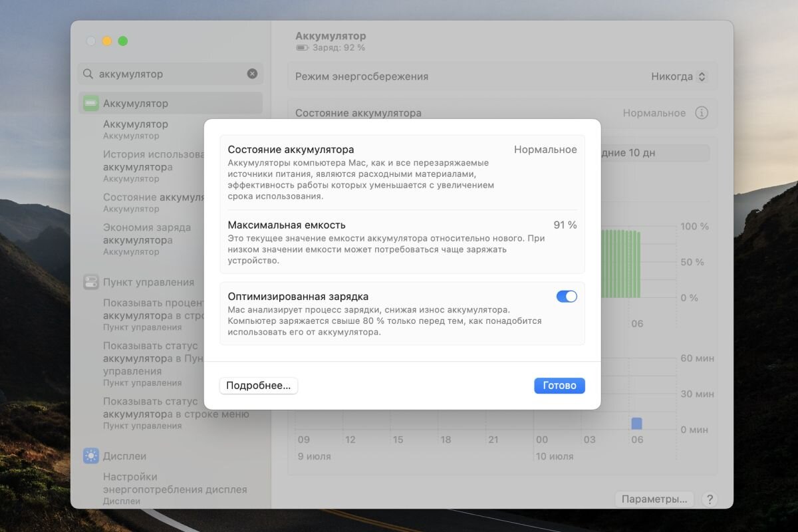This screenshot has height=532, width=798.
Task: Open the Пункт управления sidebar icon
Action: point(91,282)
